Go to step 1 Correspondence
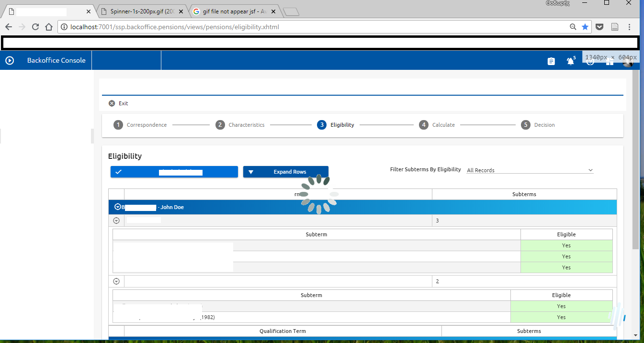The image size is (644, 343). tap(140, 125)
